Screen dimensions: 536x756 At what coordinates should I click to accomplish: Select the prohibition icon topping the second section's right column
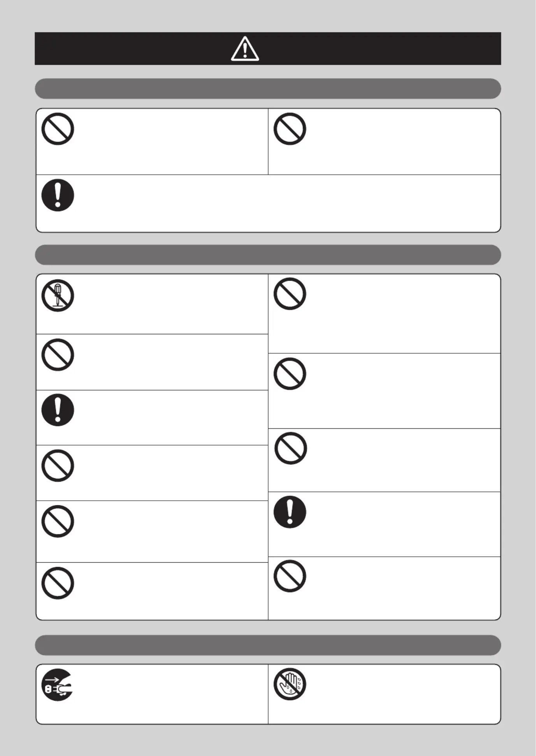(290, 294)
